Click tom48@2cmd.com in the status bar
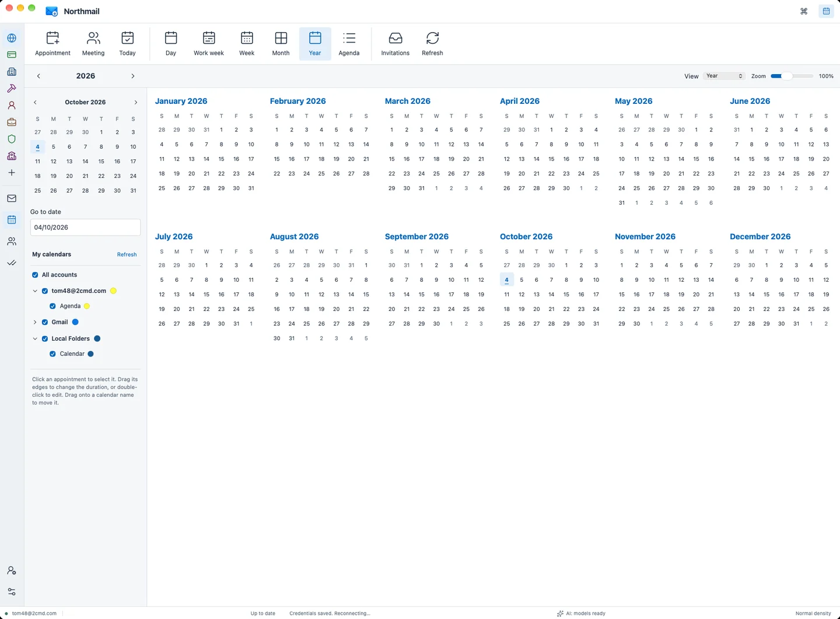 [34, 613]
